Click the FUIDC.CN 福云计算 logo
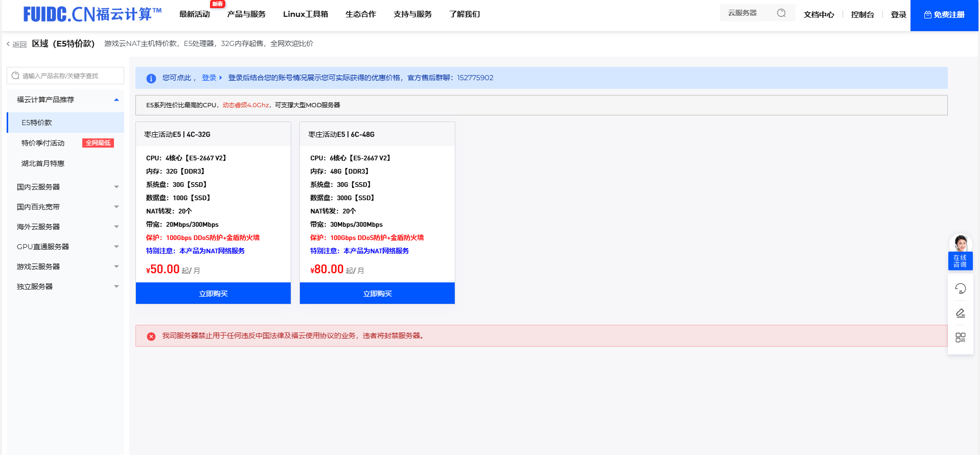 [x=92, y=14]
